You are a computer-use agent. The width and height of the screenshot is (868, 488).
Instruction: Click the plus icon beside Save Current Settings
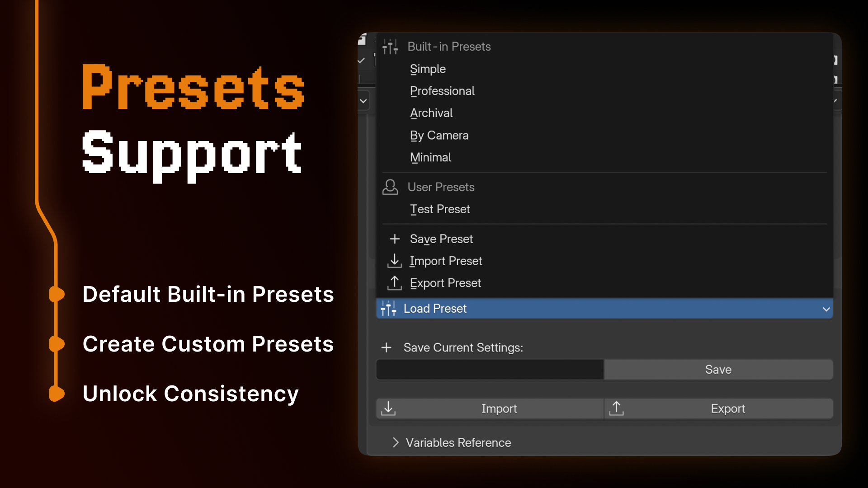(x=387, y=347)
